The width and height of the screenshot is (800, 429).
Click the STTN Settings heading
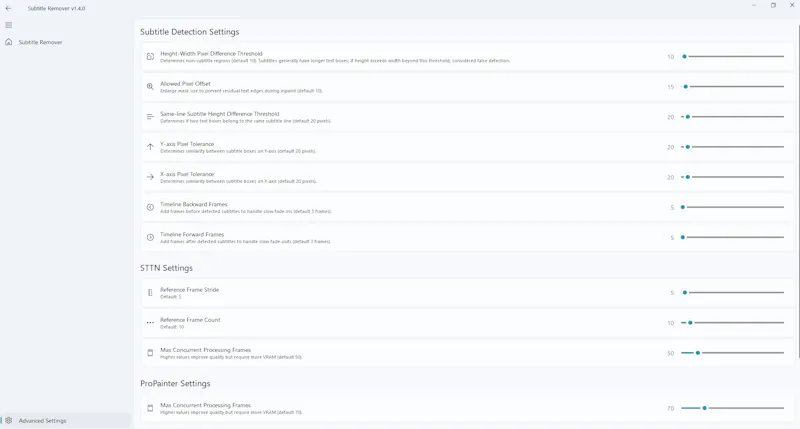pos(166,268)
